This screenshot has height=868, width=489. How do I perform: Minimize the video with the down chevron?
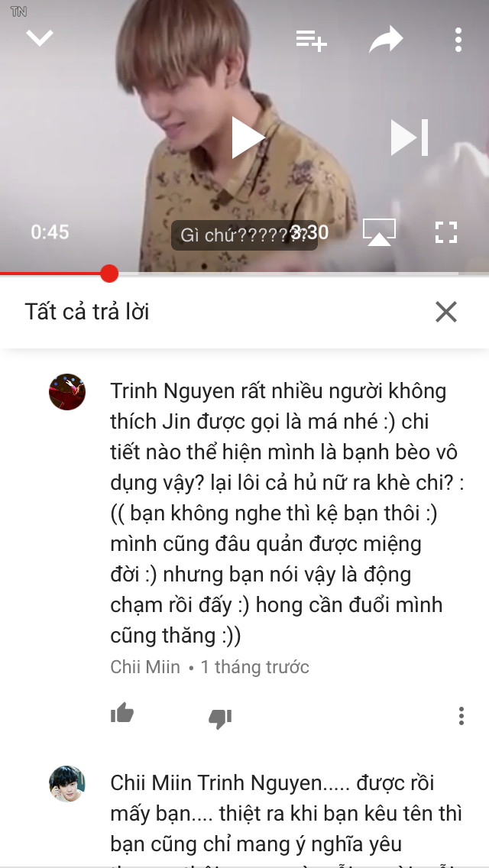[40, 38]
